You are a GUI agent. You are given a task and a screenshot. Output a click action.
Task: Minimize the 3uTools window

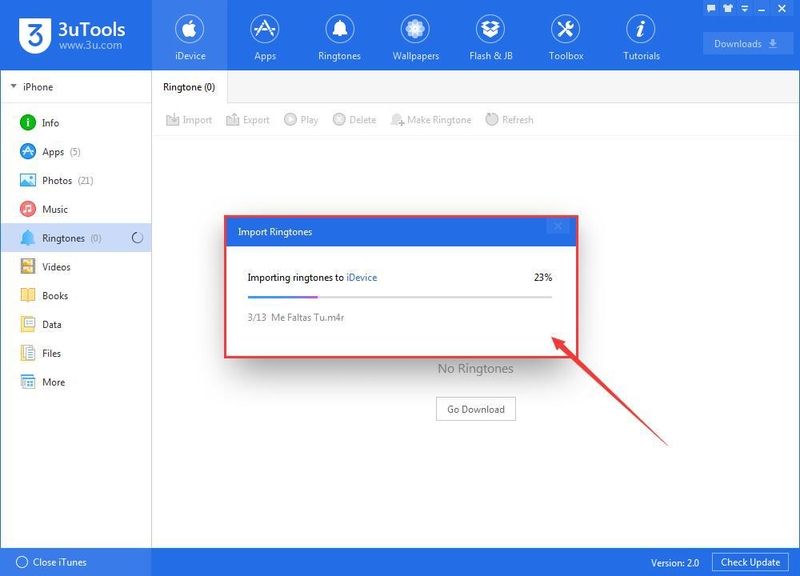762,9
